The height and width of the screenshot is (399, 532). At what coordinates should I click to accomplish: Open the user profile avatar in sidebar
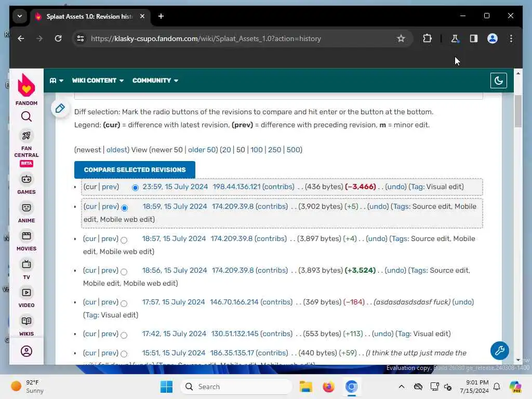click(x=26, y=351)
